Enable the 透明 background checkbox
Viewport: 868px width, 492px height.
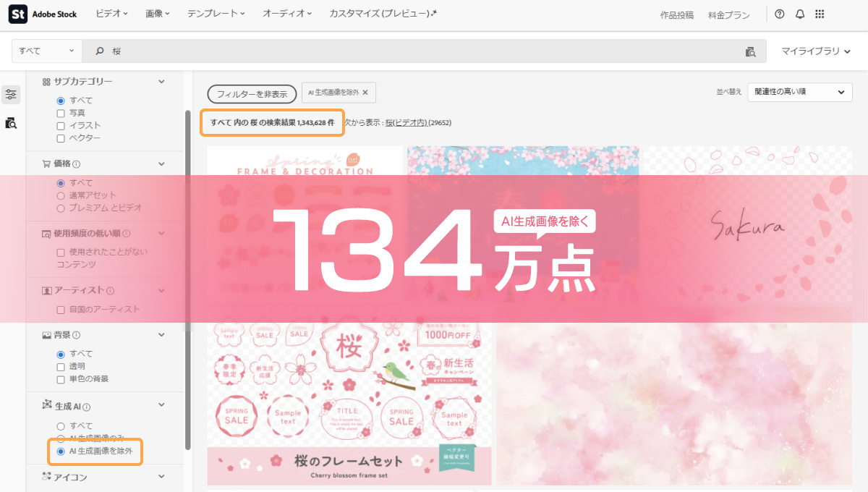coord(61,368)
